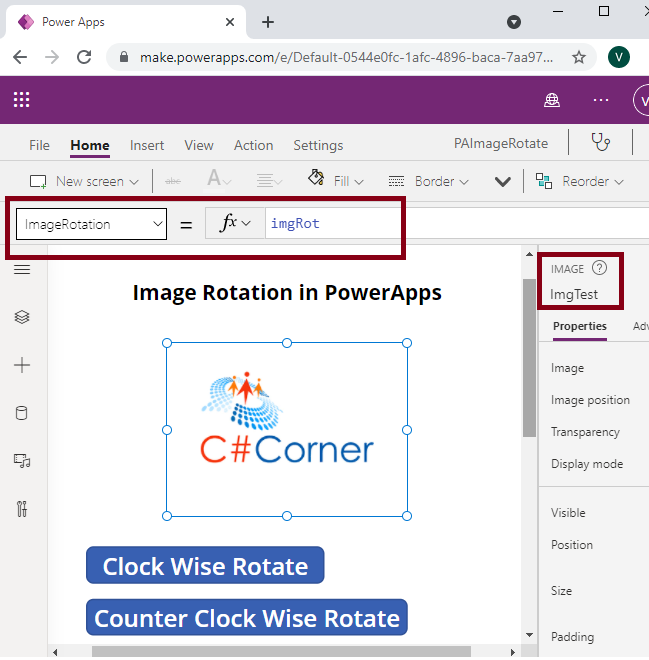Open the hamburger menu in left sidebar
Image resolution: width=649 pixels, height=660 pixels.
tap(22, 269)
